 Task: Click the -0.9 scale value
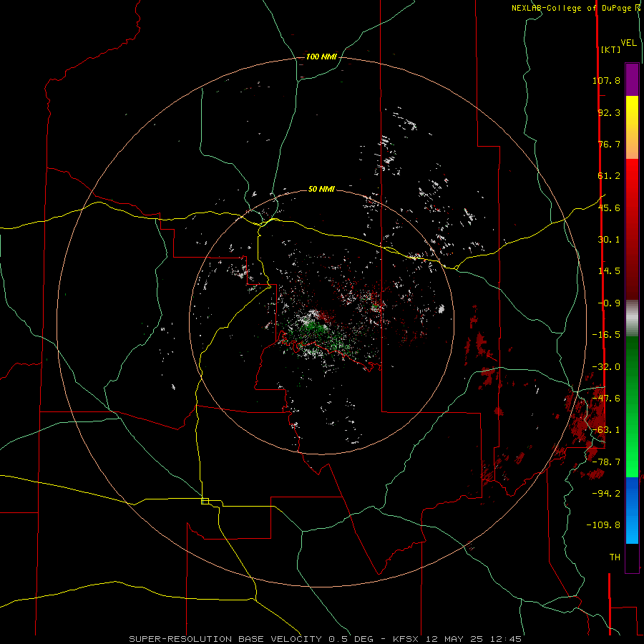tap(609, 303)
